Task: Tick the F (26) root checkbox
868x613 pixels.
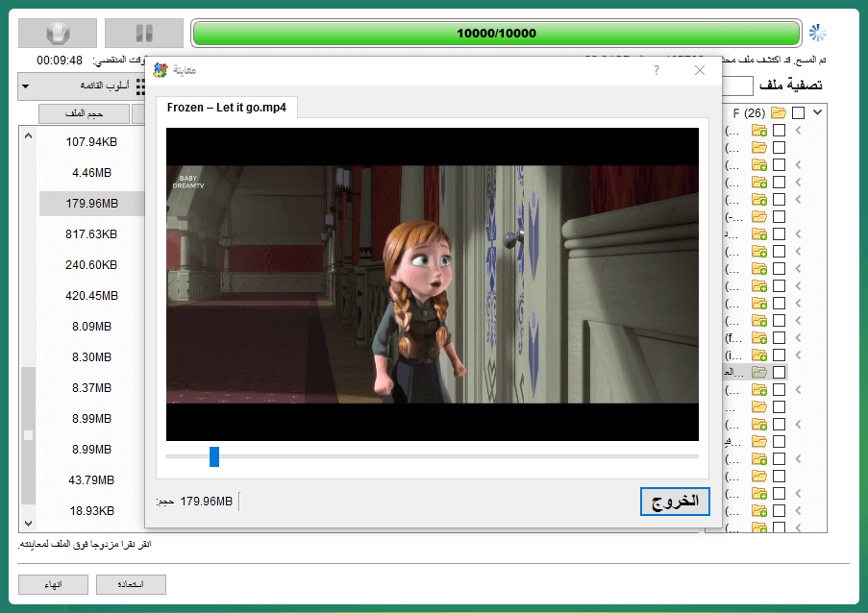Action: coord(798,112)
